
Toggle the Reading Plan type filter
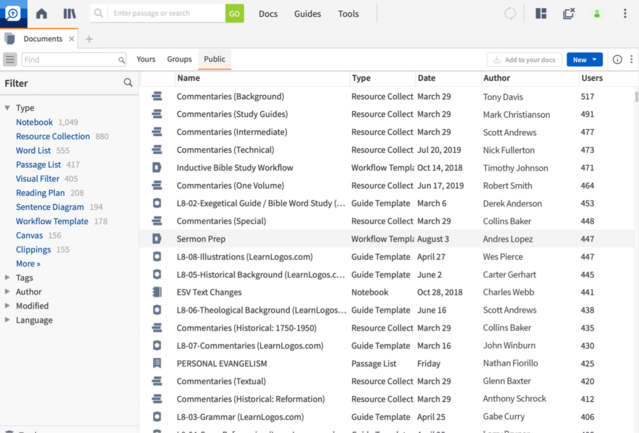point(42,193)
